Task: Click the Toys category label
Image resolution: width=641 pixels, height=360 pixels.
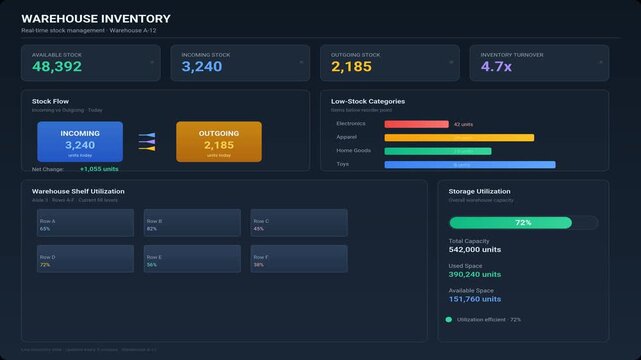Action: (x=343, y=164)
